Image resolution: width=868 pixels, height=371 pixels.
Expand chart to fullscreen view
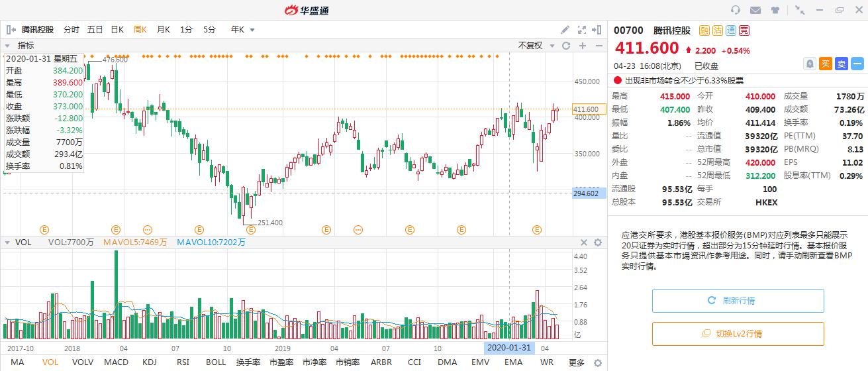(582, 30)
